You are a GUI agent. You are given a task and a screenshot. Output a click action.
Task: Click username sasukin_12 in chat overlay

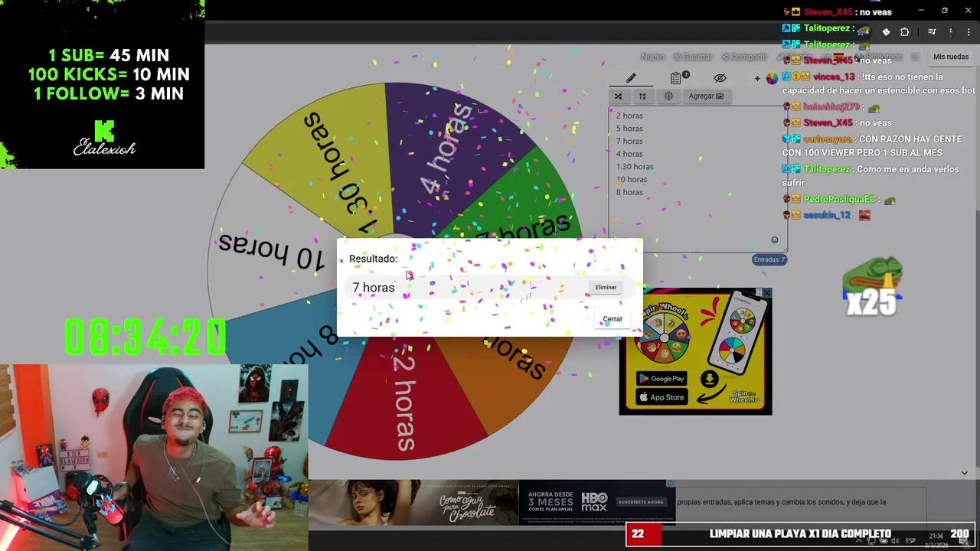pos(827,216)
